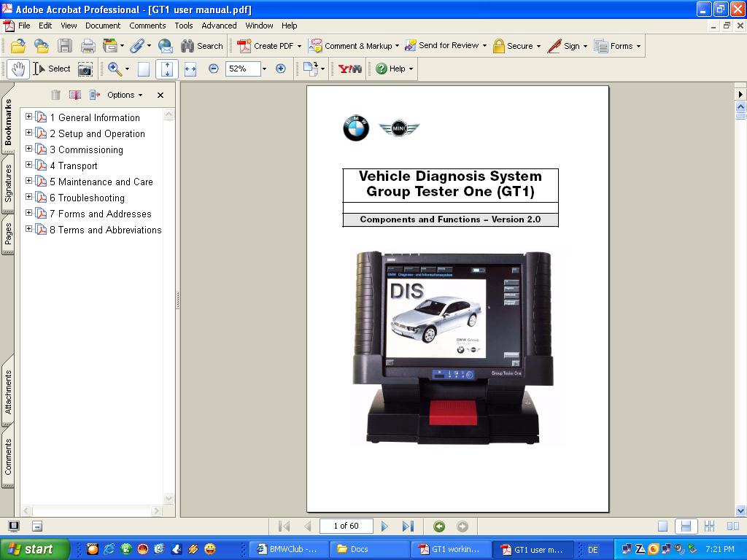
Task: Switch to GT1 workin... taskbar item
Action: [452, 549]
